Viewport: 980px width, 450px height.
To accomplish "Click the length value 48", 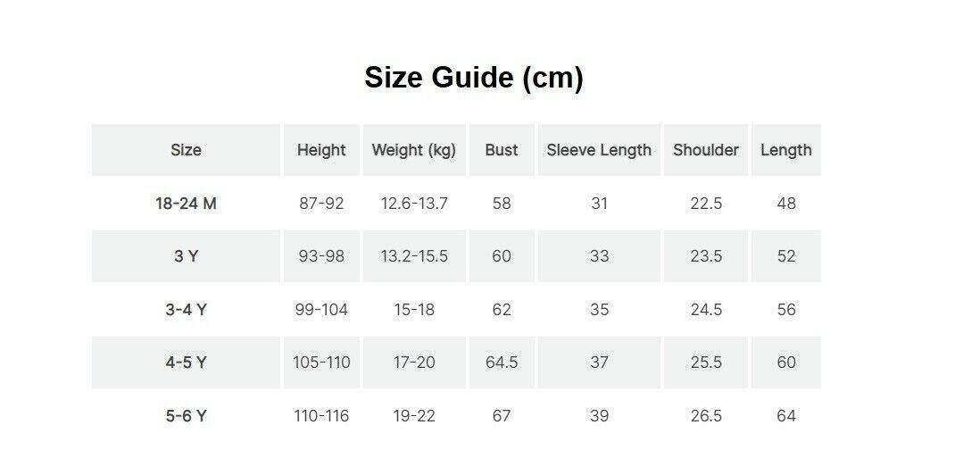I will point(786,204).
